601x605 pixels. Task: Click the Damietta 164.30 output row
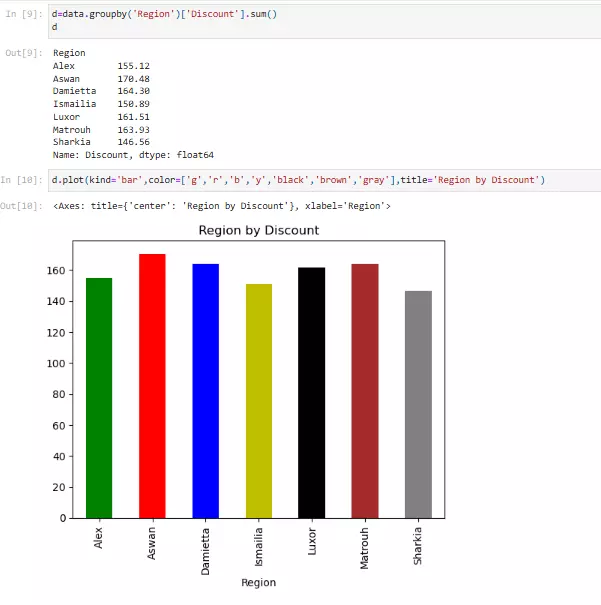(x=101, y=91)
